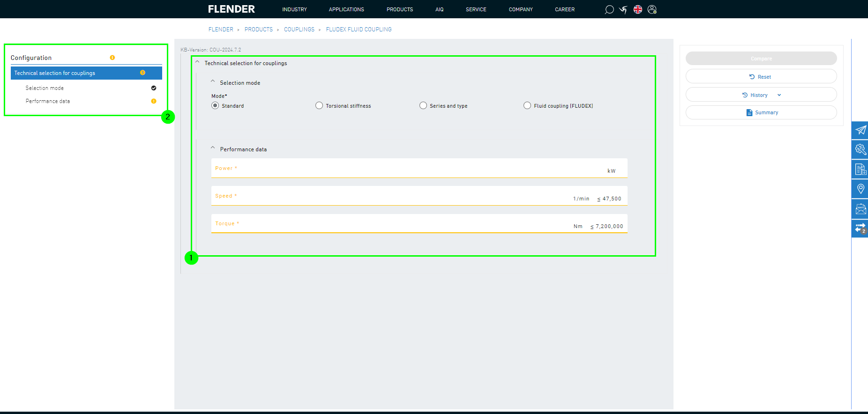Select Fluid coupling (FLUDEX) radio button
This screenshot has width=868, height=414.
pyautogui.click(x=527, y=105)
